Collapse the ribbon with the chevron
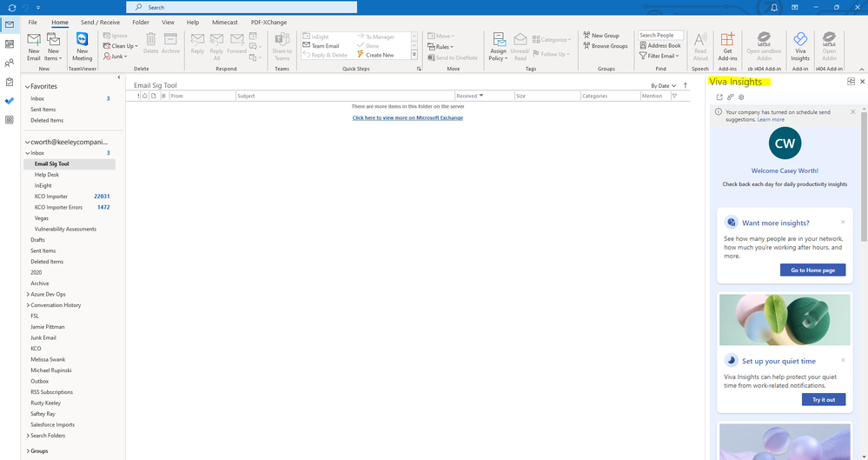Viewport: 868px width, 460px height. (x=861, y=70)
